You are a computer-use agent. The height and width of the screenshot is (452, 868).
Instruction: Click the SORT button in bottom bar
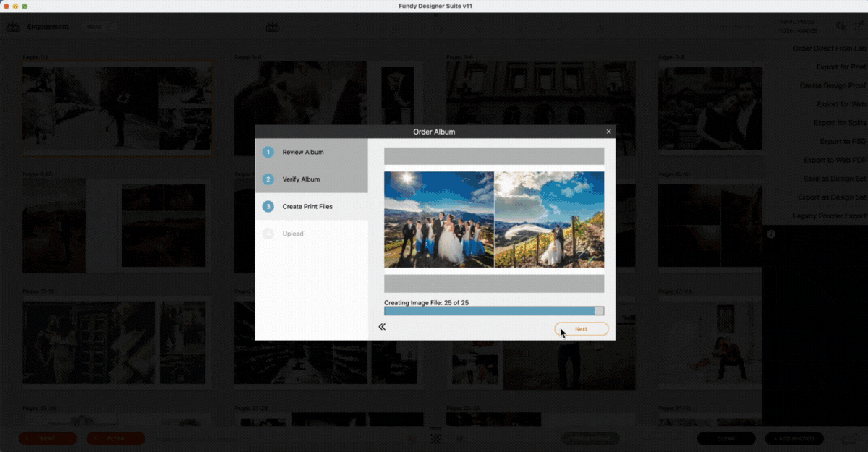pos(48,439)
